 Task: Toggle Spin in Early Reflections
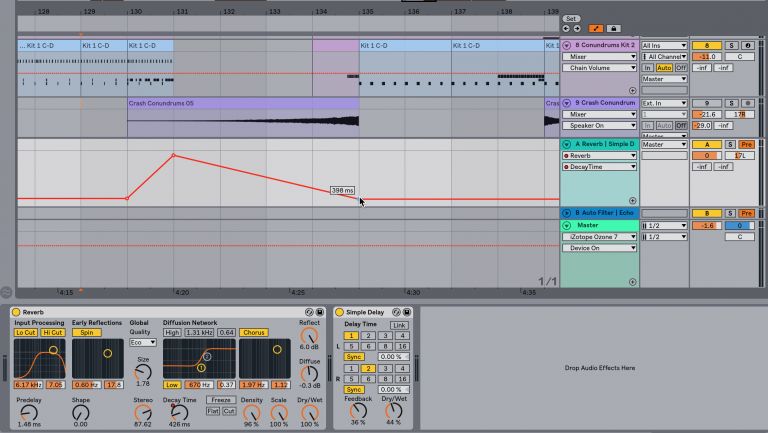[x=87, y=333]
